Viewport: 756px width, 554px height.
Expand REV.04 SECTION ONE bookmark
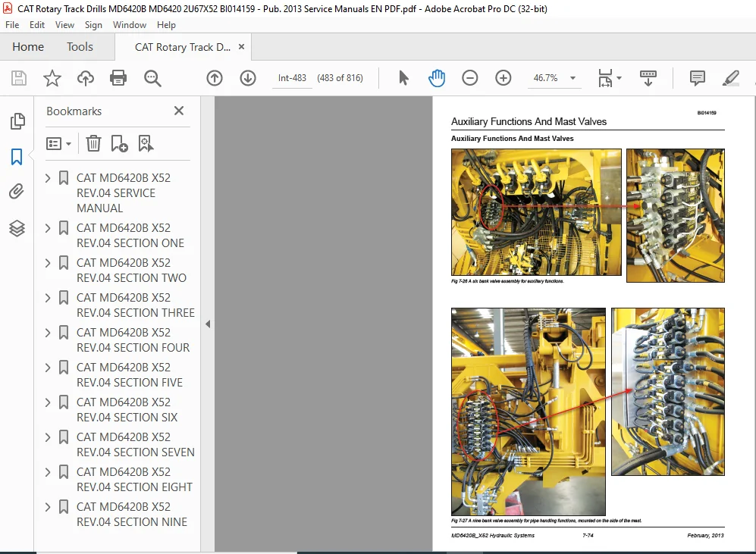click(x=48, y=228)
